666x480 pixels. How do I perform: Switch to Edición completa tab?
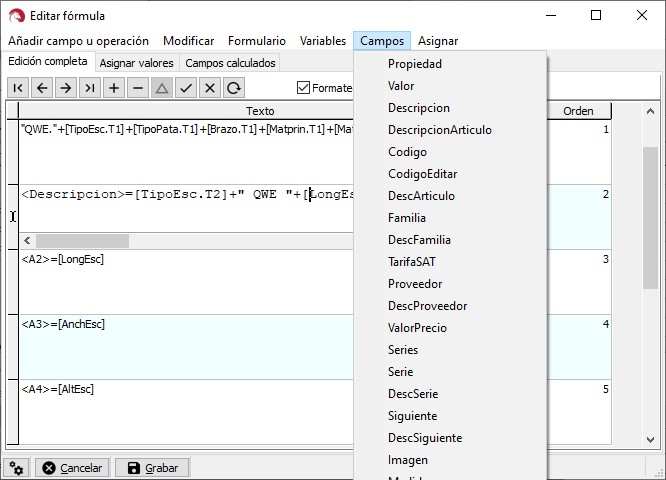click(48, 62)
